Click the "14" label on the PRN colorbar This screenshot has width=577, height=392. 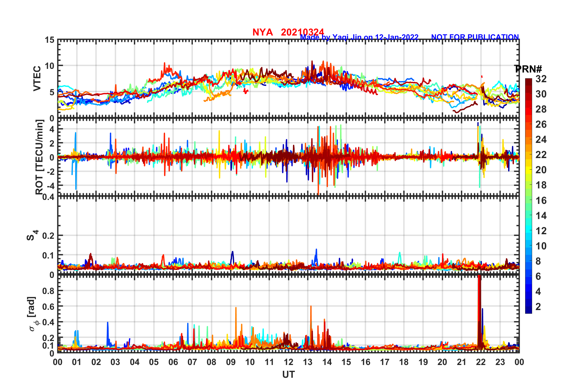click(x=541, y=216)
